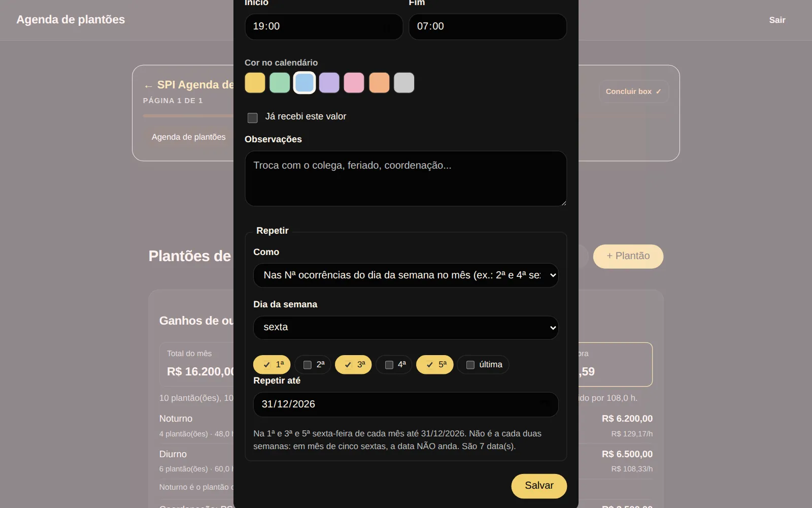812x508 pixels.
Task: Select the yellow calendar color swatch
Action: (x=255, y=83)
